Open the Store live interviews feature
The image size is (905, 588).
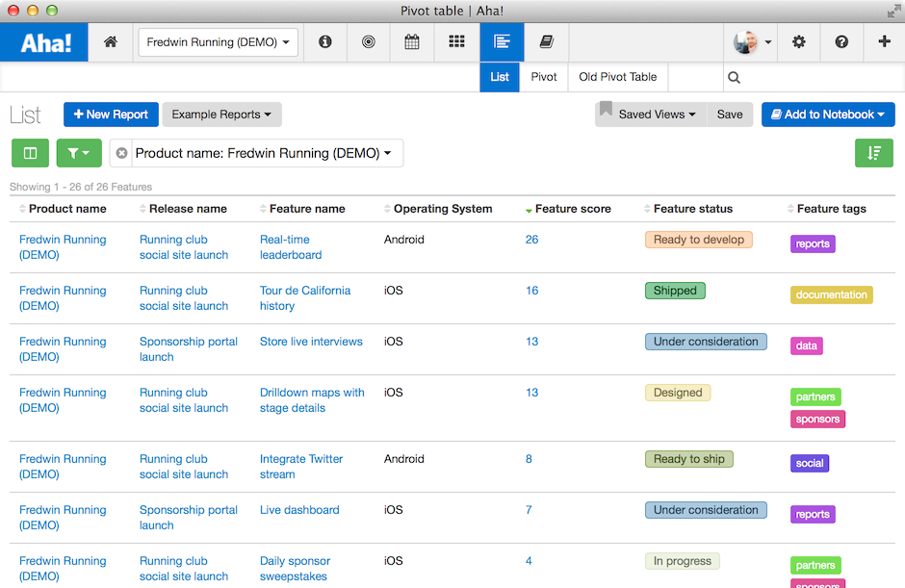pyautogui.click(x=311, y=342)
